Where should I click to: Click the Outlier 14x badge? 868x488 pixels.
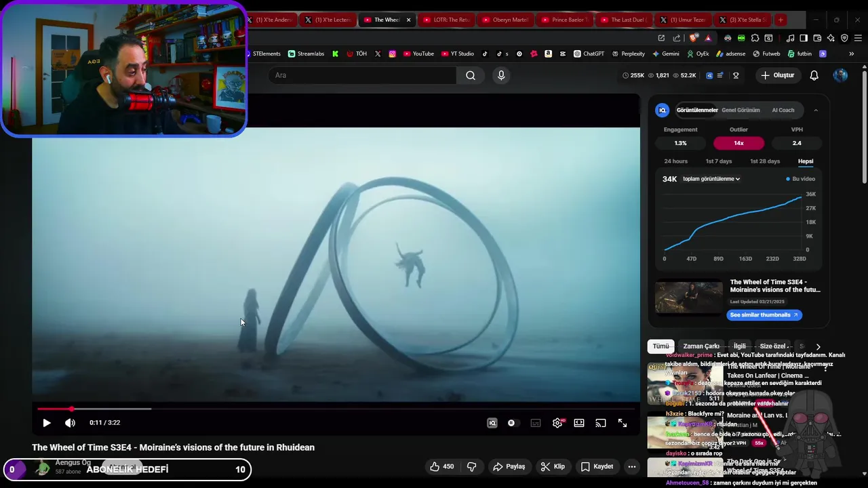click(x=738, y=143)
